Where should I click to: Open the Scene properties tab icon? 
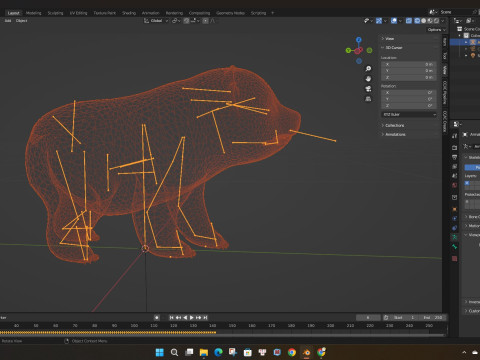[x=454, y=176]
